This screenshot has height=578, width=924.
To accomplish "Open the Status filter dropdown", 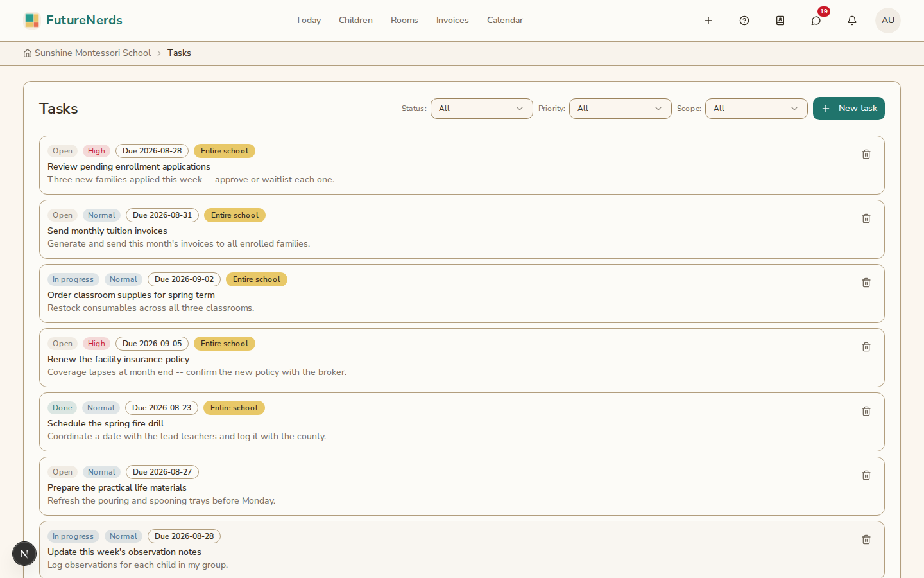I will 481,109.
